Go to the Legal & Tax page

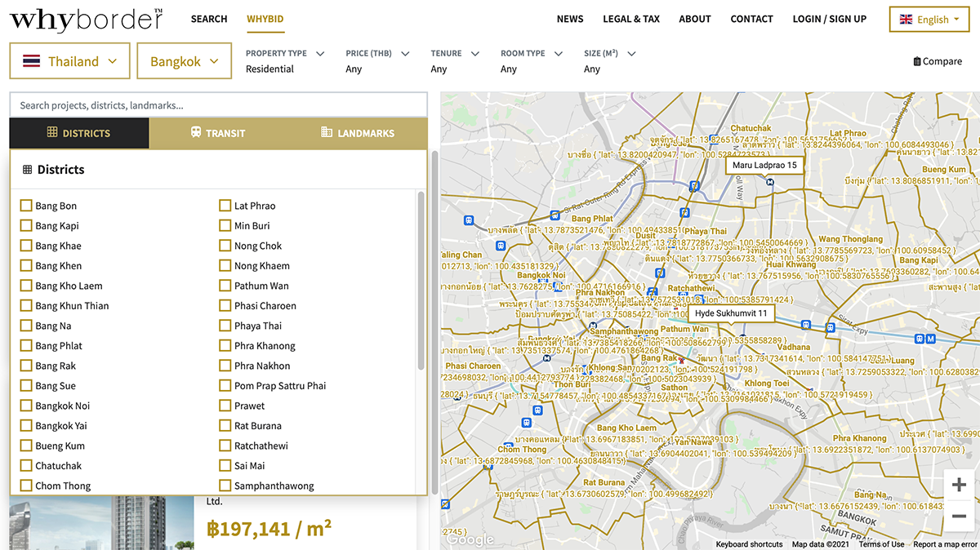pos(631,19)
